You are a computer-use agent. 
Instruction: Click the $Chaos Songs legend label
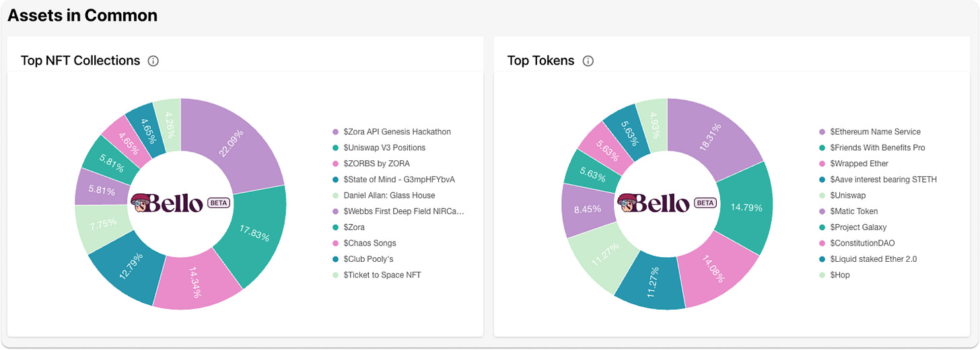(x=370, y=243)
